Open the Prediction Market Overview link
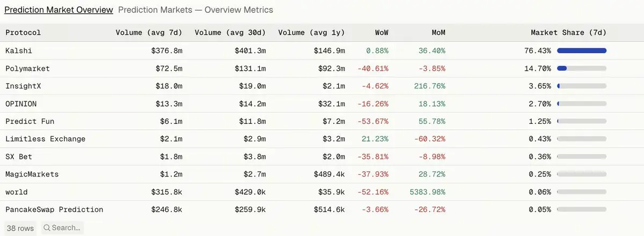This screenshot has height=236, width=644. (59, 10)
